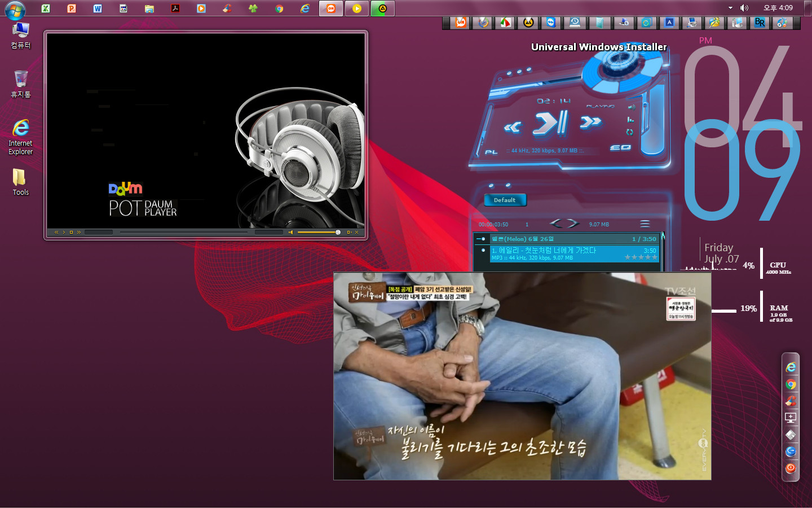Image resolution: width=812 pixels, height=508 pixels.
Task: Open Internet Explorer in right side dock
Action: (x=791, y=367)
